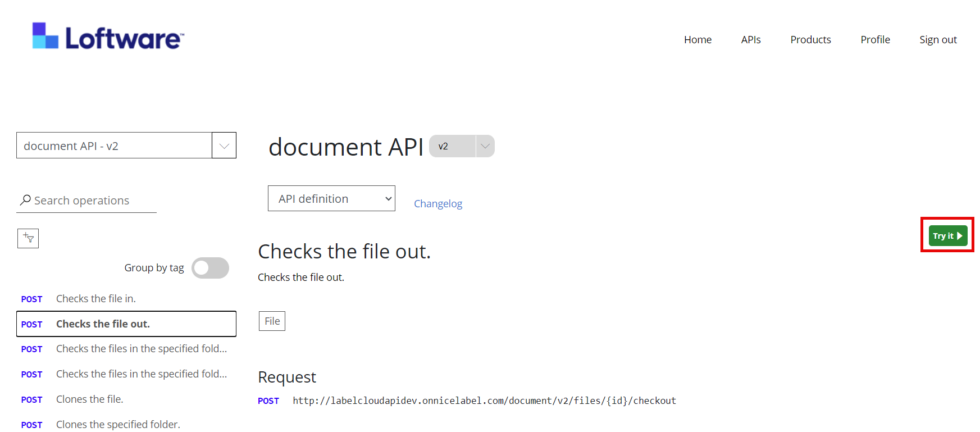This screenshot has width=980, height=432.
Task: Go to the Home menu item
Action: [x=698, y=40]
